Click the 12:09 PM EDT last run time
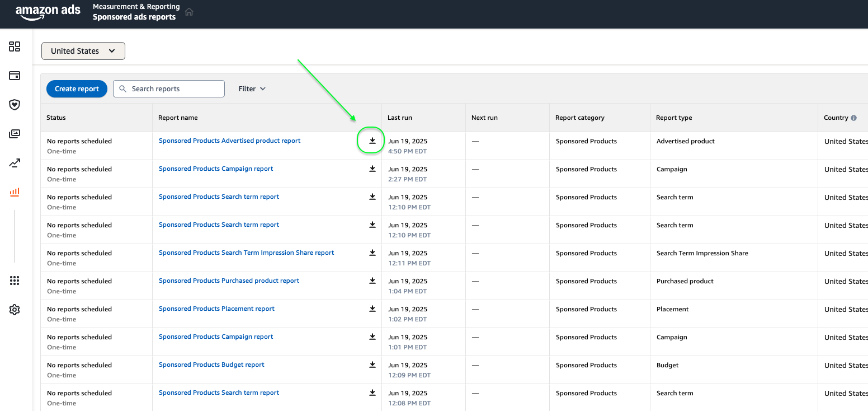Viewport: 868px width, 411px height. pos(409,375)
